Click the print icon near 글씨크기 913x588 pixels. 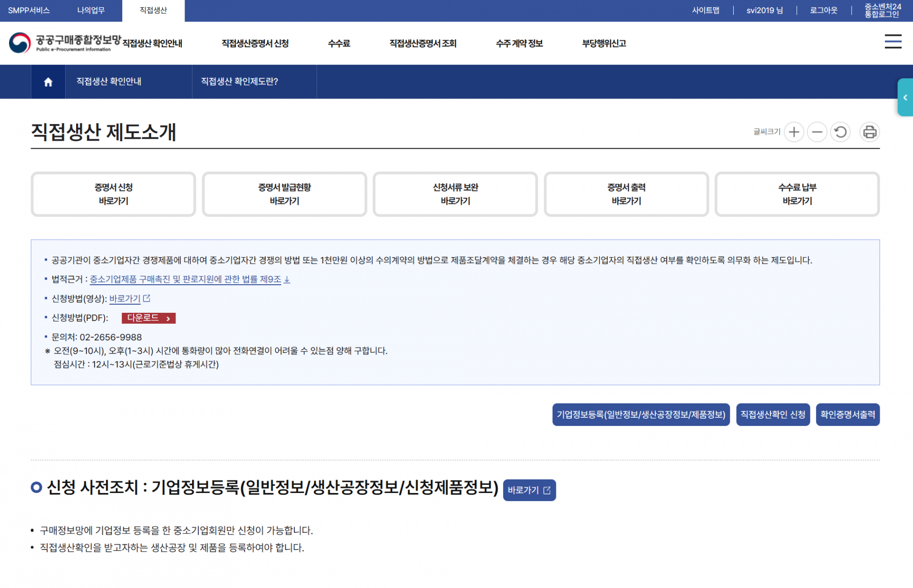coord(869,132)
